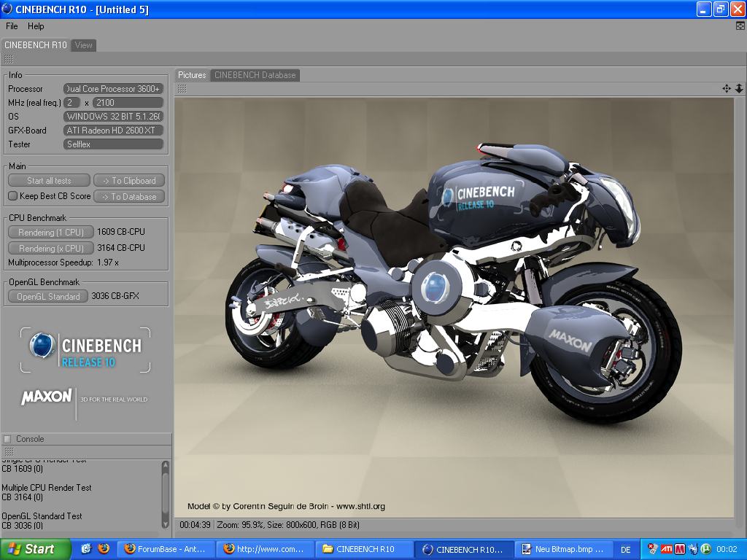Viewport: 747px width, 560px height.
Task: Click the console scrollbar up arrow
Action: (166, 464)
